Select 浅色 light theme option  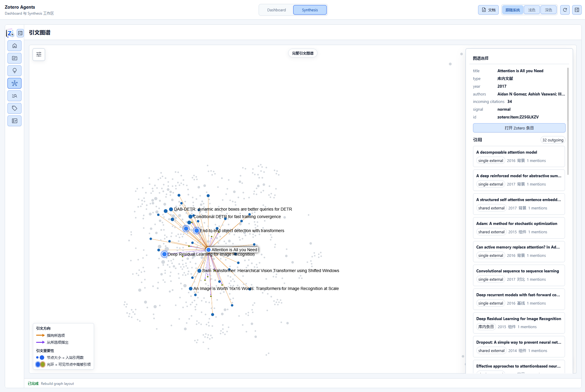532,10
